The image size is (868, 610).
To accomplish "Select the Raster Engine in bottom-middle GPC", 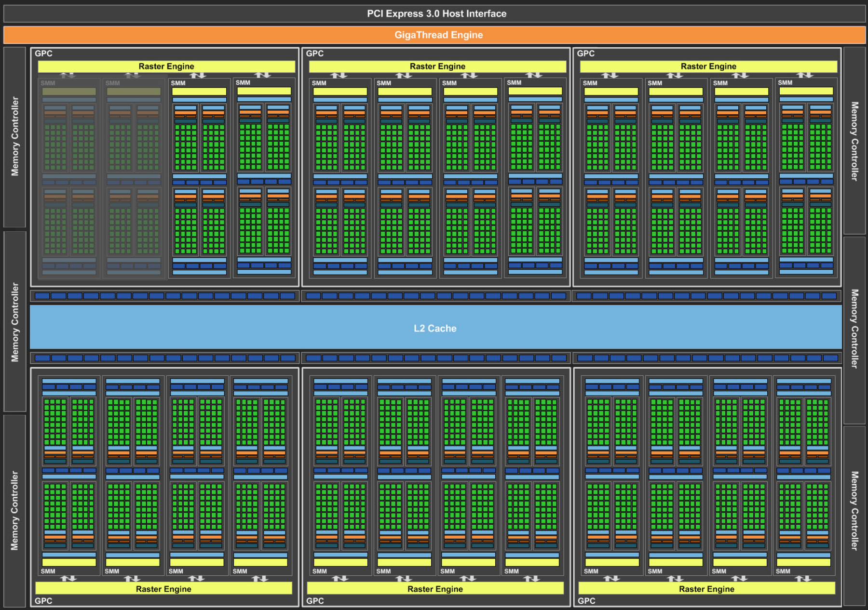I will tap(435, 589).
